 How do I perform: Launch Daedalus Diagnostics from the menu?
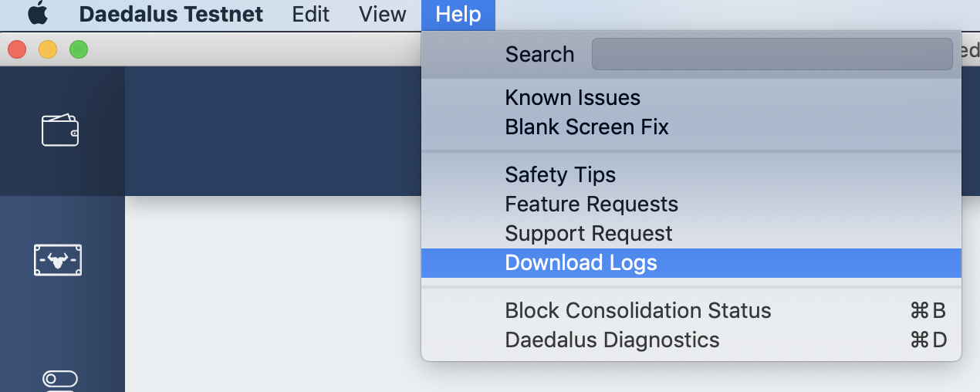[612, 340]
